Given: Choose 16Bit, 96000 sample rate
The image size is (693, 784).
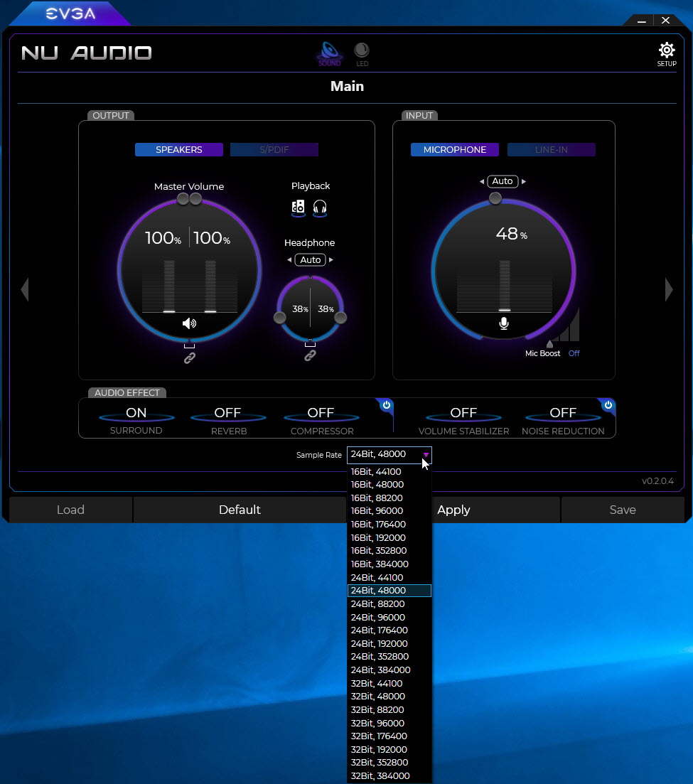Looking at the screenshot, I should point(390,511).
